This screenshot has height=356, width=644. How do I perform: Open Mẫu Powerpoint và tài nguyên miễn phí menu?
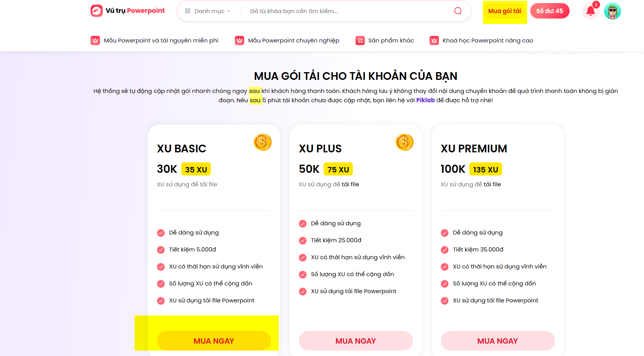pos(161,40)
